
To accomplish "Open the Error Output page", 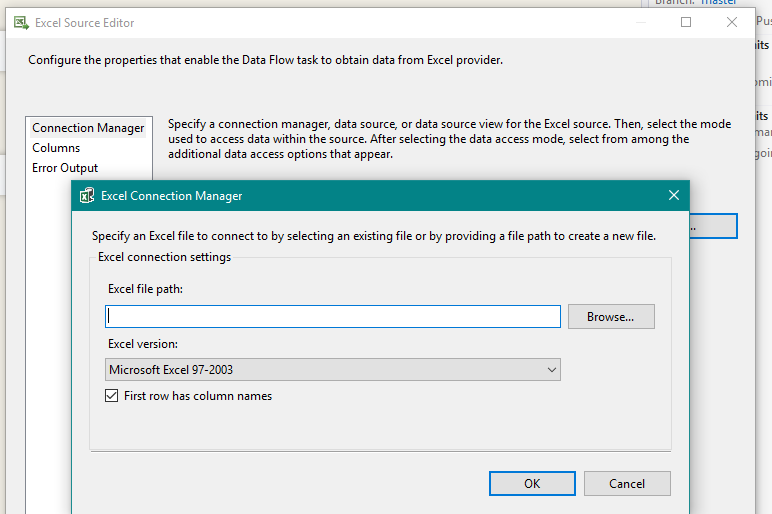I will click(x=65, y=168).
